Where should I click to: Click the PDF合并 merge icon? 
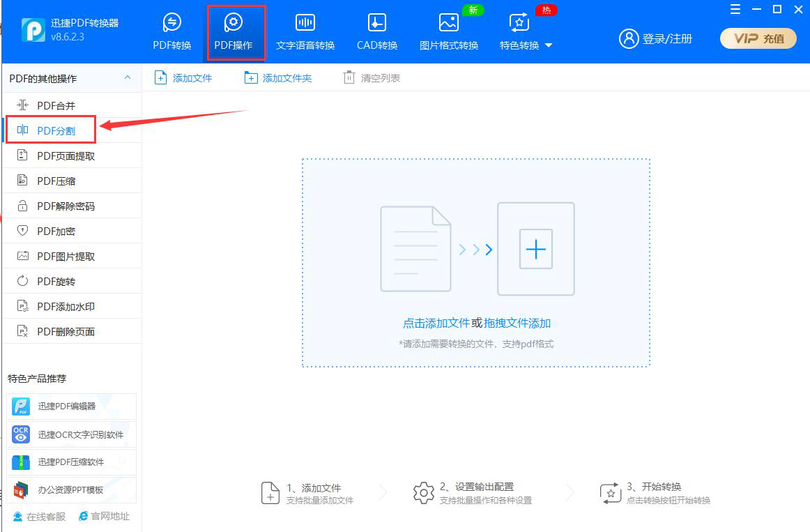pos(22,105)
